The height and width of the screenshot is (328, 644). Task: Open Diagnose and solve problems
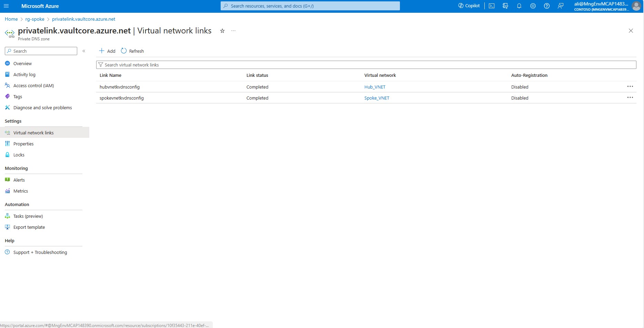(x=42, y=107)
